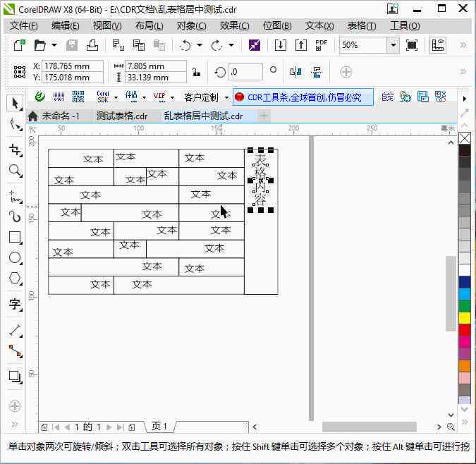The width and height of the screenshot is (476, 464).
Task: Click the Export icon
Action: click(x=301, y=45)
